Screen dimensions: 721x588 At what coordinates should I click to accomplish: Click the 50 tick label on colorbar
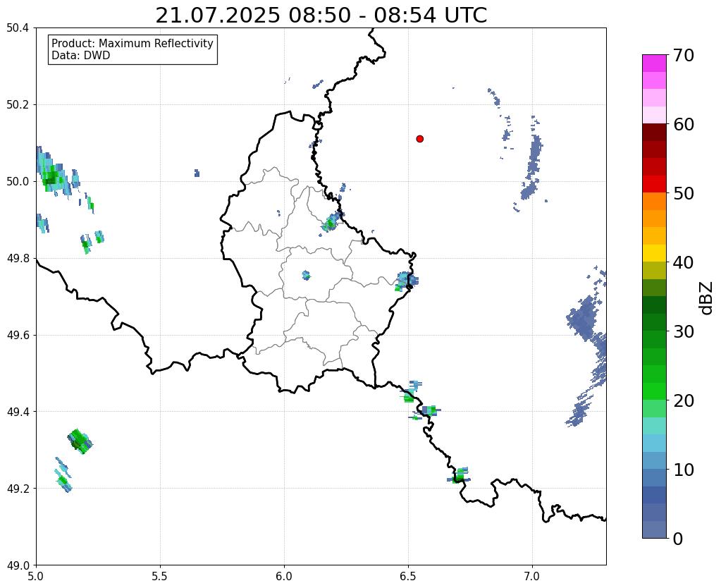tap(684, 193)
